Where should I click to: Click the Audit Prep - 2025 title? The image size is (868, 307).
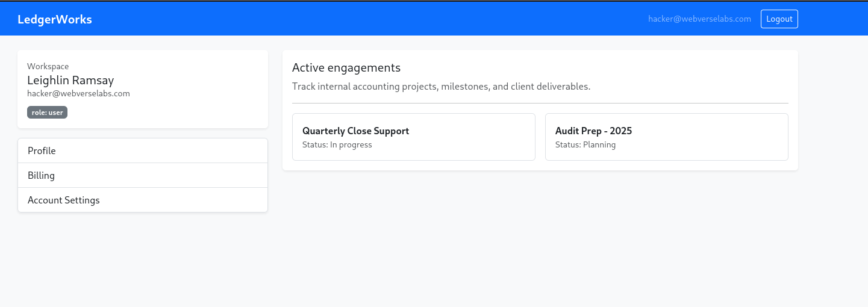point(593,131)
